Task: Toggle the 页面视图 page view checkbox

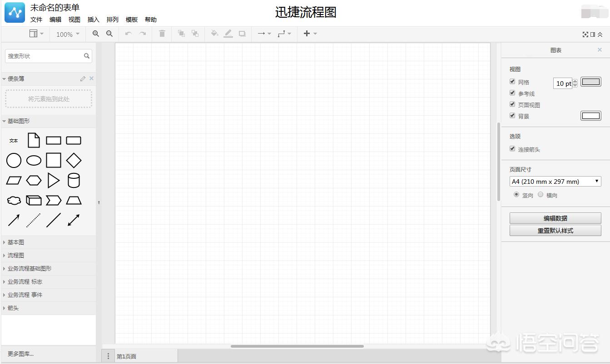Action: pos(512,104)
